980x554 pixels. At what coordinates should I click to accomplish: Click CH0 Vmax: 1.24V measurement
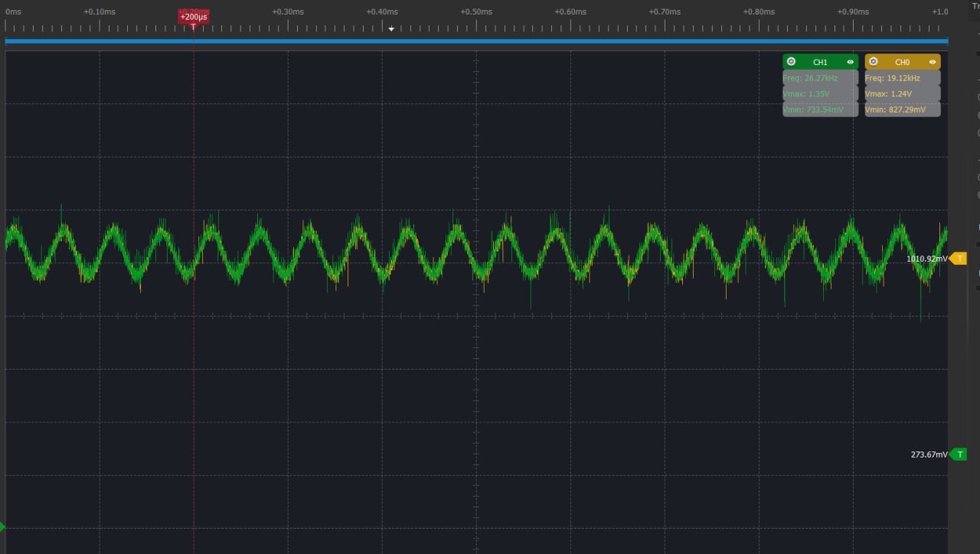pos(903,94)
